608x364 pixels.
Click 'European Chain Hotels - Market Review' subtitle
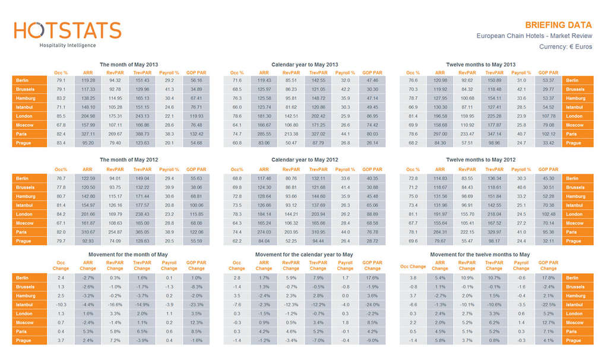(x=534, y=36)
